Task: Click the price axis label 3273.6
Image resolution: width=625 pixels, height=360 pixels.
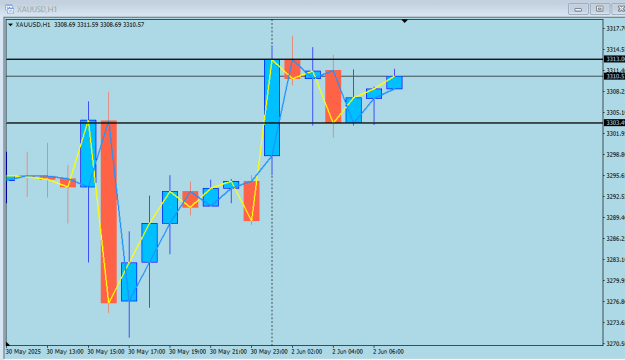Action: click(x=615, y=323)
